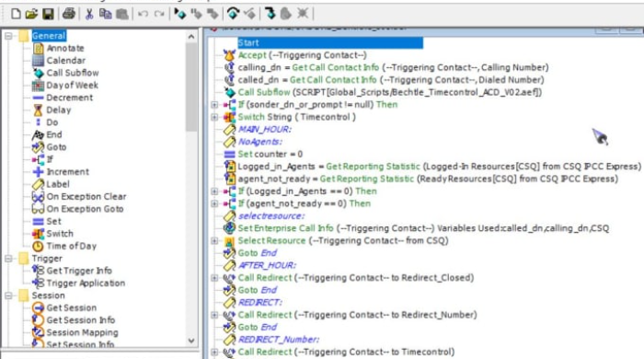
Task: Select the Call Subflow step in palette
Action: [73, 73]
